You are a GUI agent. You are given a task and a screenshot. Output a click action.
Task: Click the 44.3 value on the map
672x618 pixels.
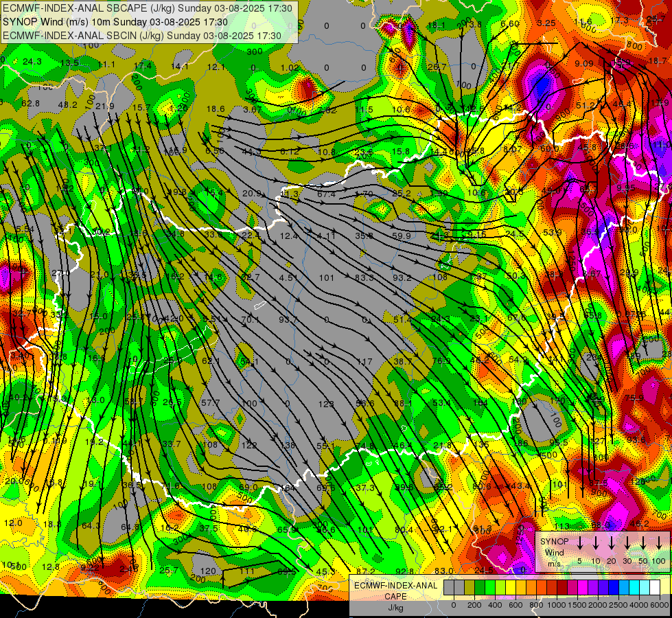pyautogui.click(x=252, y=151)
